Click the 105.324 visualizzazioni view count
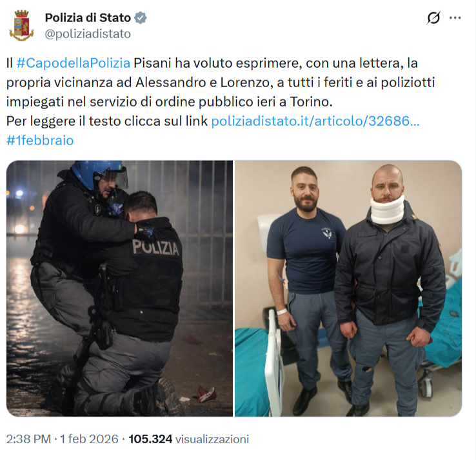 [188, 439]
